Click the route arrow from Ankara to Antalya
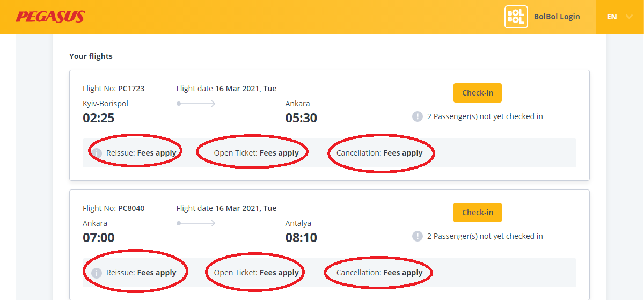644x300 pixels. tap(196, 223)
